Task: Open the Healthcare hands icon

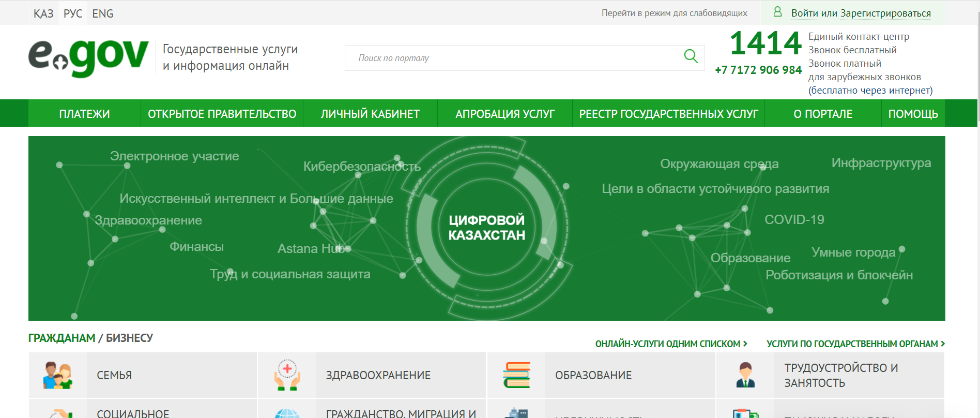Action: coord(287,375)
